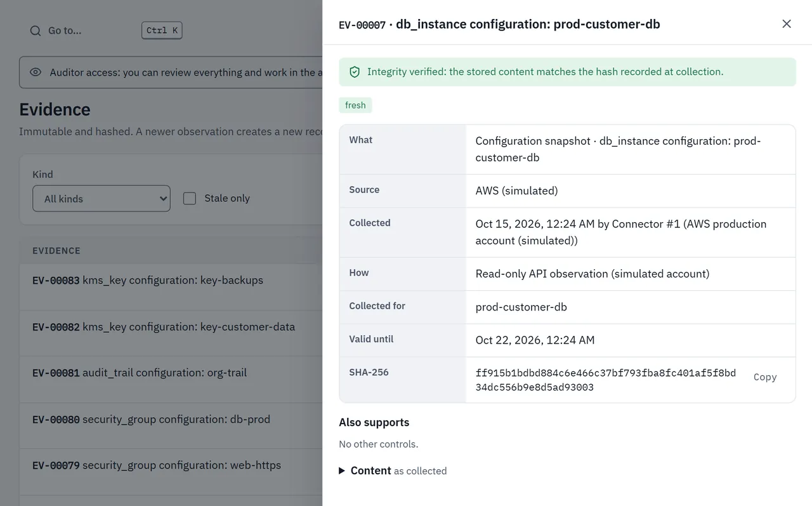Click the Configuration snapshot What value
The image size is (812, 506).
[618, 149]
